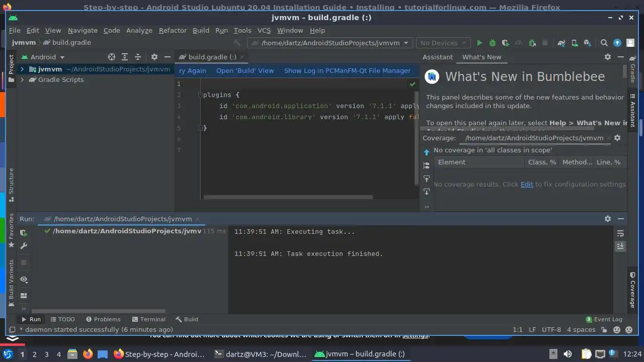Click the wrench icon in Run panel
The height and width of the screenshot is (362, 644).
point(23,246)
